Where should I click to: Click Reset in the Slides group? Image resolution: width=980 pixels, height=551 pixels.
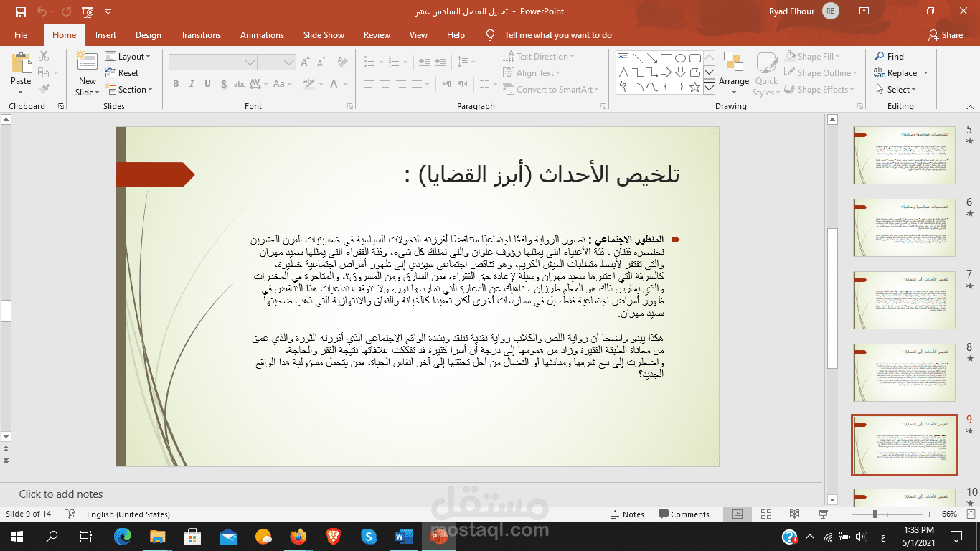122,73
